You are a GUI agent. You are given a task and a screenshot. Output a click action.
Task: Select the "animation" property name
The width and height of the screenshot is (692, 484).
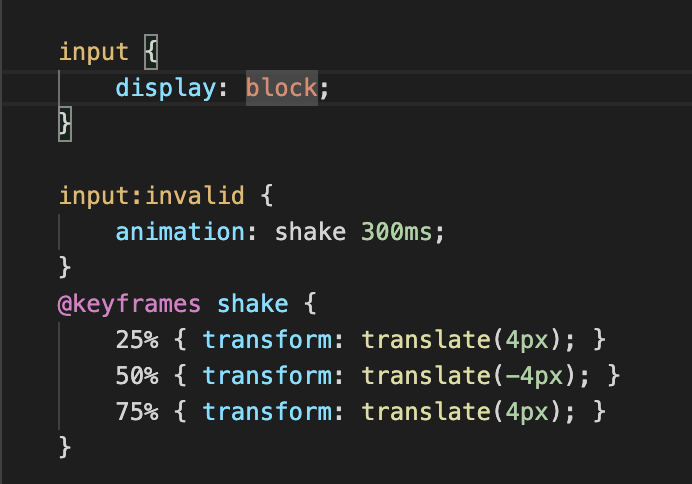180,232
